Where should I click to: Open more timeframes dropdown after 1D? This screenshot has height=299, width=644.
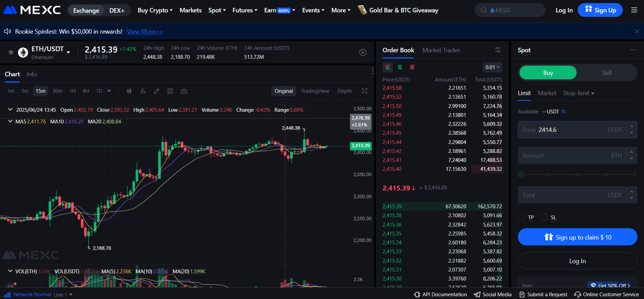pyautogui.click(x=109, y=91)
